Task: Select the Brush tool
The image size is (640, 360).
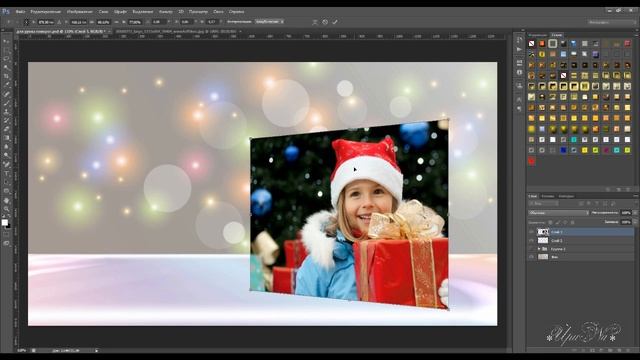Action: 6,103
